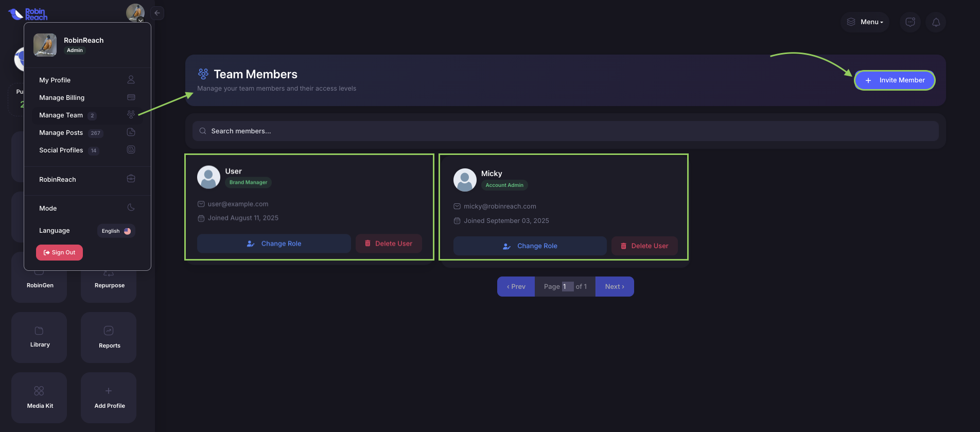
Task: Open the Media Kit tile
Action: [x=39, y=398]
